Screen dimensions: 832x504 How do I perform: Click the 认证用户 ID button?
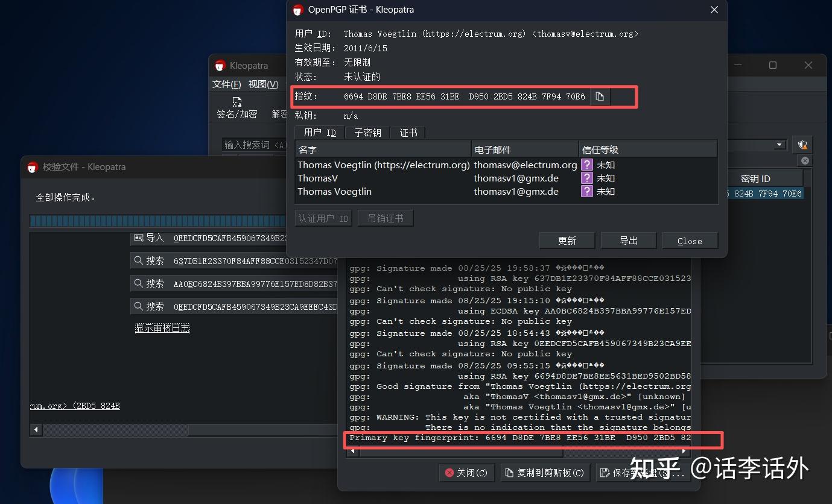324,218
